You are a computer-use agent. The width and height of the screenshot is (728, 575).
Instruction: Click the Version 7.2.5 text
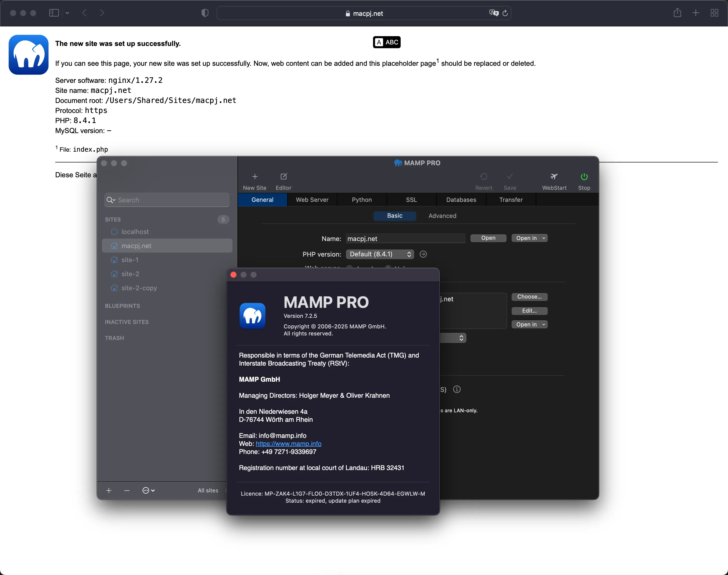pyautogui.click(x=300, y=316)
